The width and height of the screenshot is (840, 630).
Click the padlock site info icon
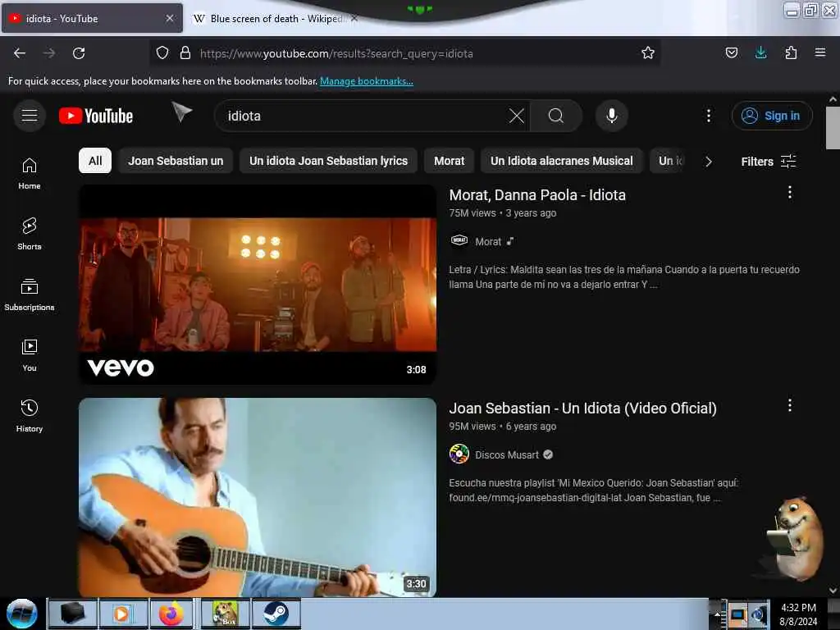coord(185,53)
